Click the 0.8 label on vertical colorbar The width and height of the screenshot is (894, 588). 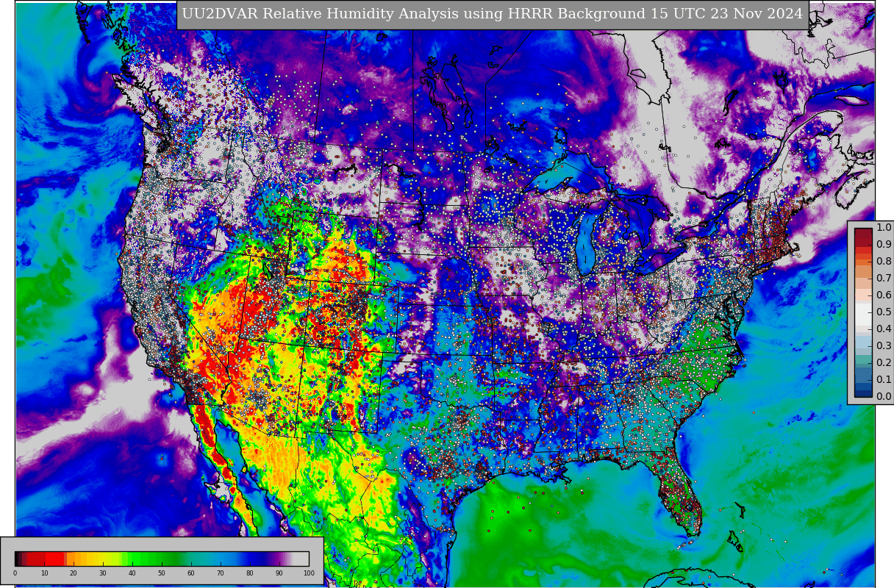click(883, 262)
